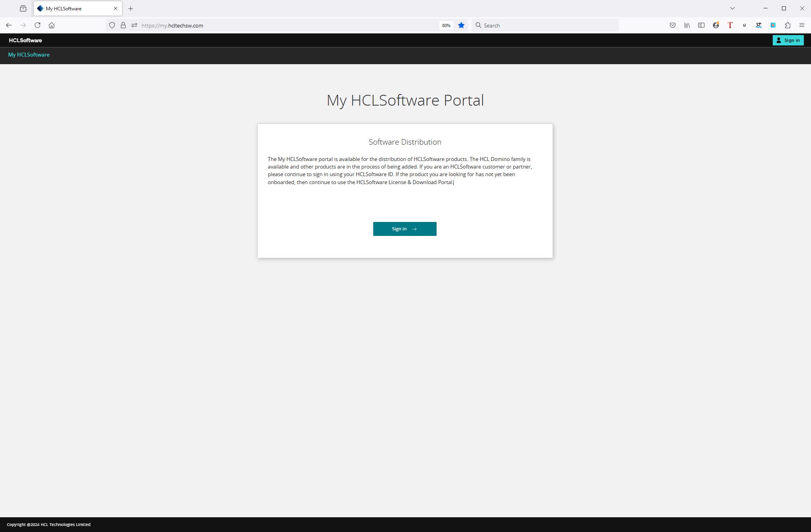Go back to the previous page

point(9,25)
